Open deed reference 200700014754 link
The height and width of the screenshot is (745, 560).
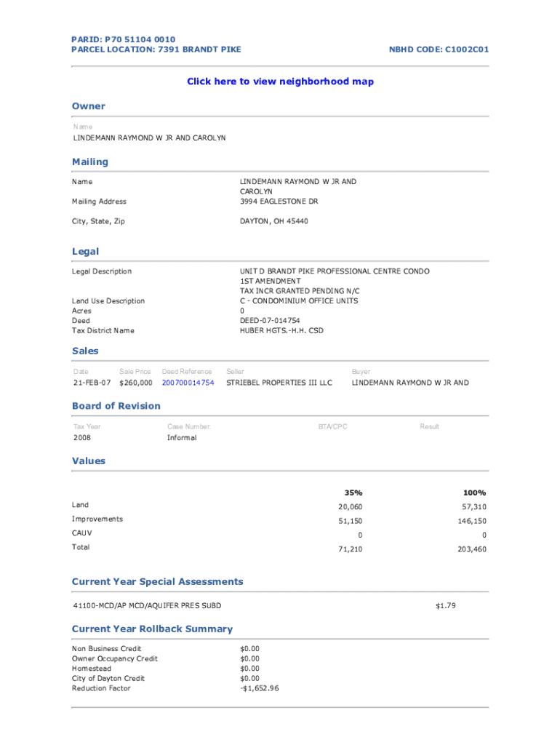[x=188, y=383]
